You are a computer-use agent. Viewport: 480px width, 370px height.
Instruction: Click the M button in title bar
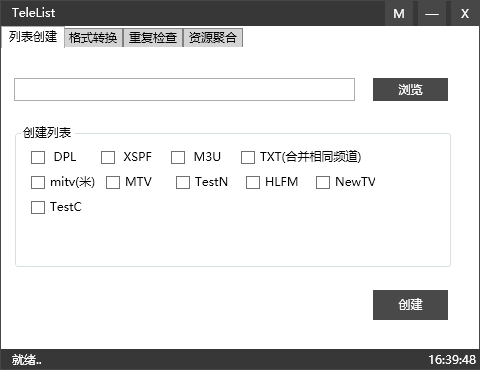pos(399,13)
